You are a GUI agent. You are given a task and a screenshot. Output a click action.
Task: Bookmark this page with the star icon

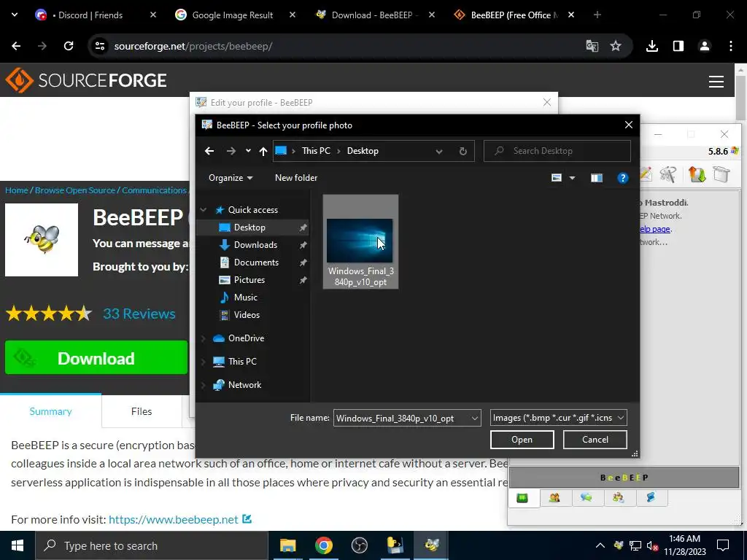tap(616, 46)
